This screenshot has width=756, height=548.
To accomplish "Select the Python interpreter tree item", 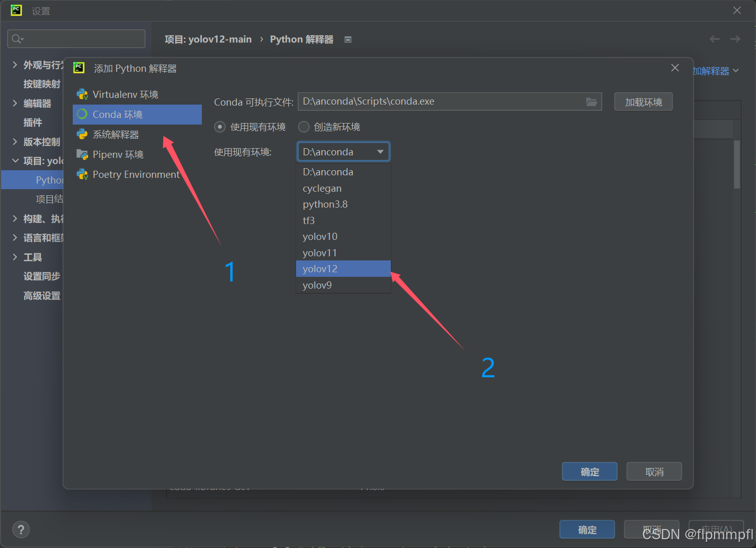I will (x=32, y=180).
